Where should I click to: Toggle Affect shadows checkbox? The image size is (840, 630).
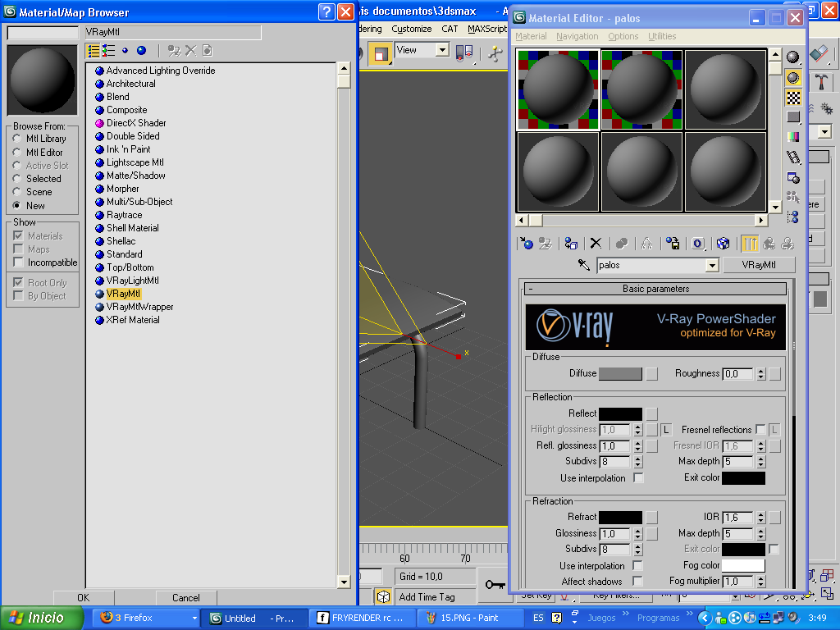(x=637, y=581)
